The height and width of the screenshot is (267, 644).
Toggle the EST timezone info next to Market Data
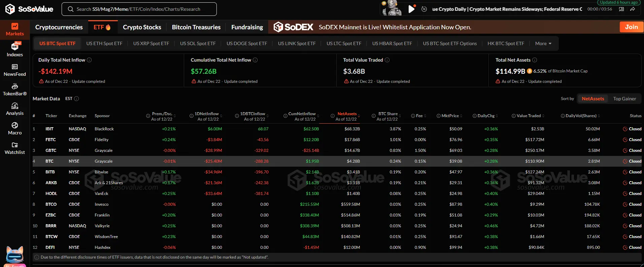pyautogui.click(x=76, y=99)
